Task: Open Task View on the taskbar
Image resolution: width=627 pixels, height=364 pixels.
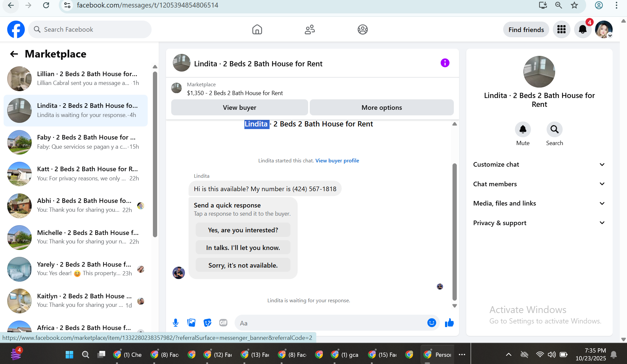Action: click(x=102, y=355)
